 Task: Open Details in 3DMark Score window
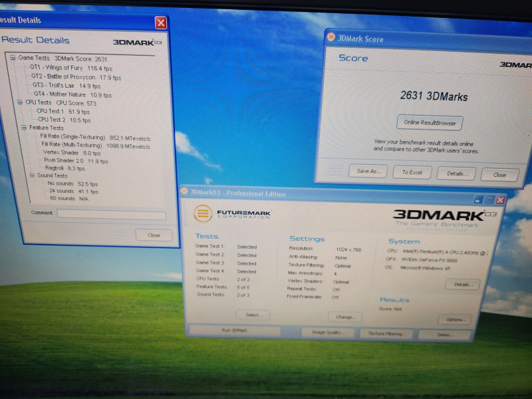pos(457,174)
